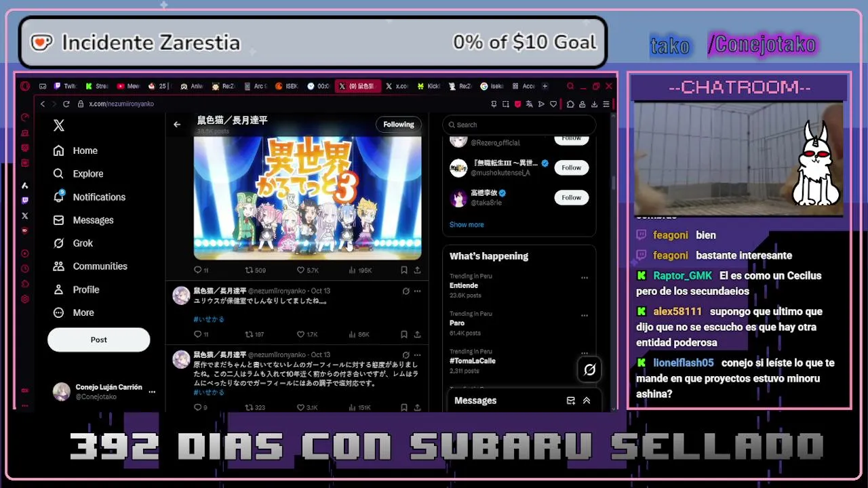This screenshot has height=488, width=868.
Task: Open more options on the ユリウス tweet
Action: click(x=417, y=291)
